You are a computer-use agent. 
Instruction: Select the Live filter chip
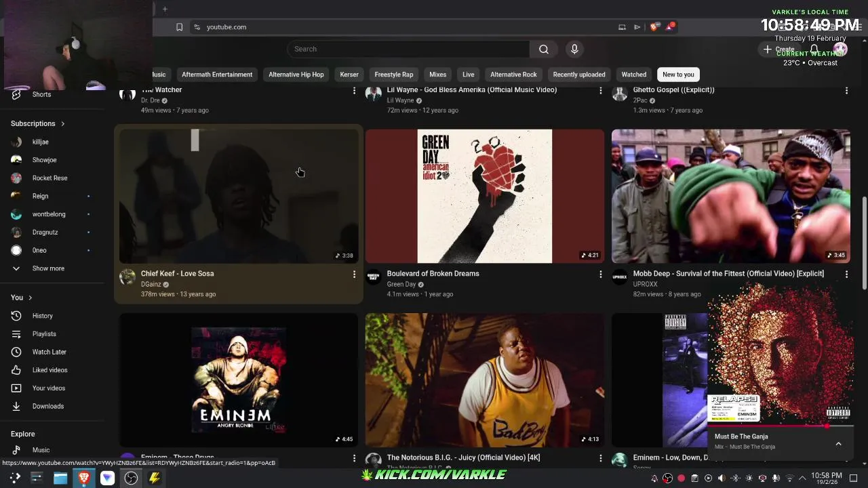point(469,75)
